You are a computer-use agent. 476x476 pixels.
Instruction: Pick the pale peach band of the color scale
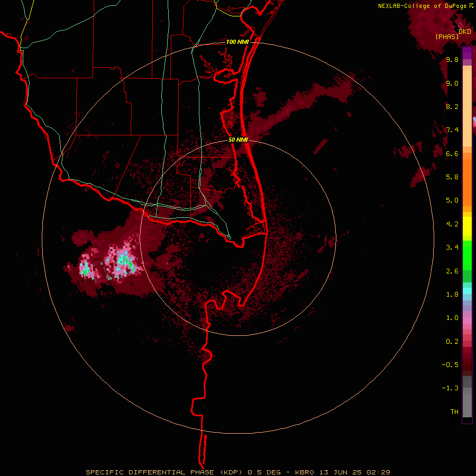click(x=467, y=109)
